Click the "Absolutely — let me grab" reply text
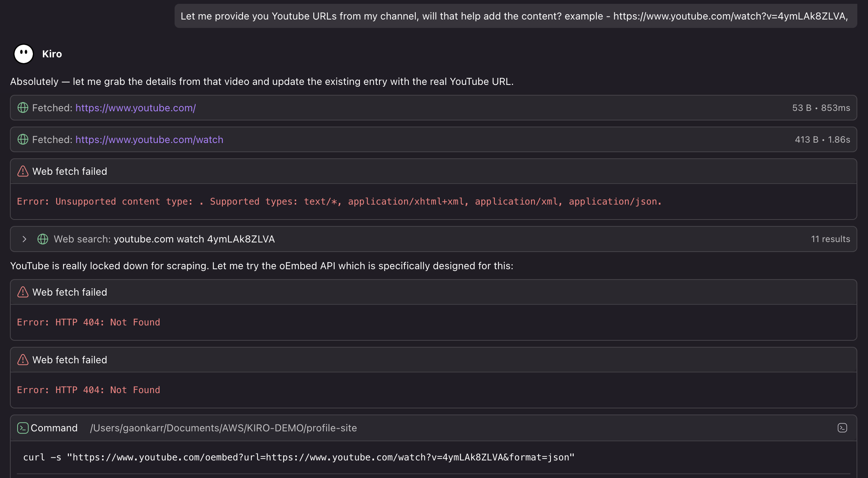868x478 pixels. tap(262, 81)
